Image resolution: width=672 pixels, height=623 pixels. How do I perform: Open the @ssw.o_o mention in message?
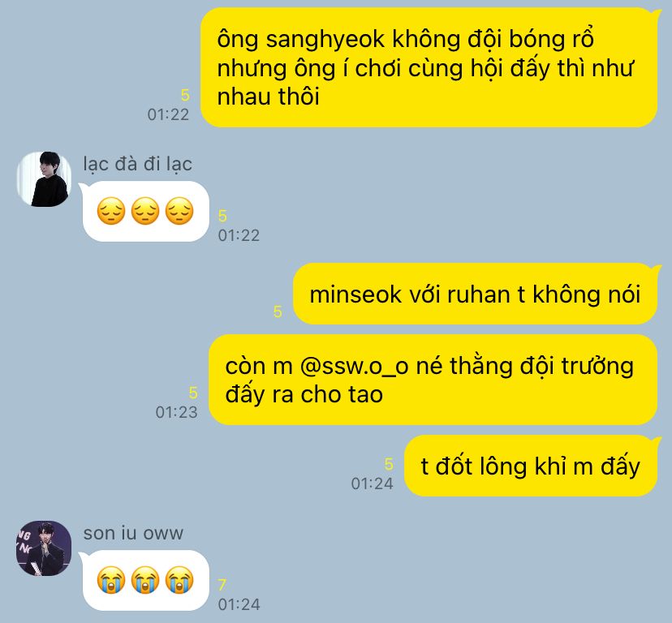[x=354, y=367]
